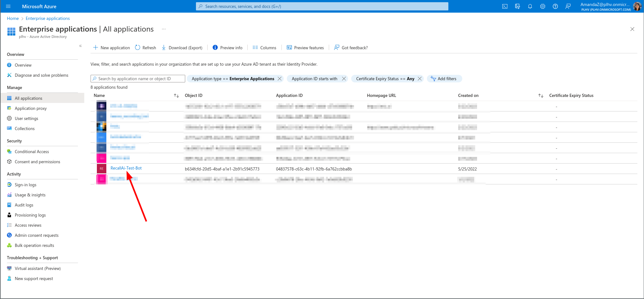Select All applications in the sidebar
644x299 pixels.
point(42,98)
